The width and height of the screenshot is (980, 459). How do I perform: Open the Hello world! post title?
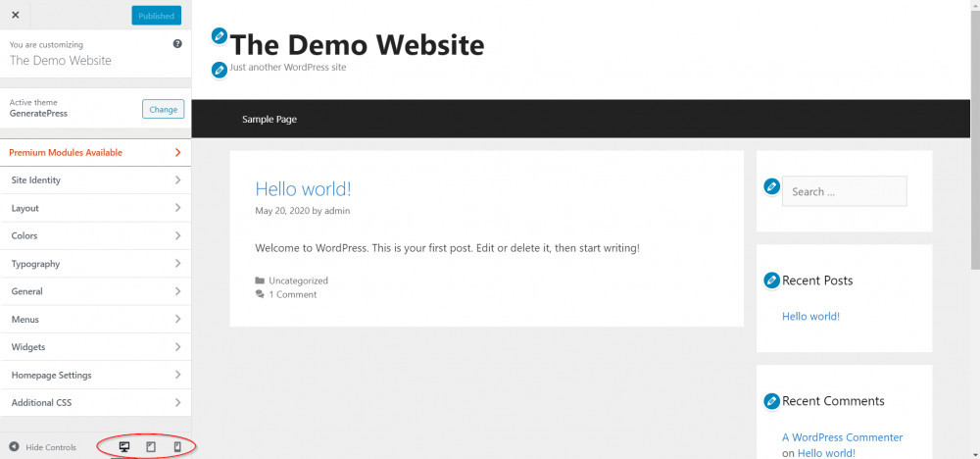(x=303, y=189)
